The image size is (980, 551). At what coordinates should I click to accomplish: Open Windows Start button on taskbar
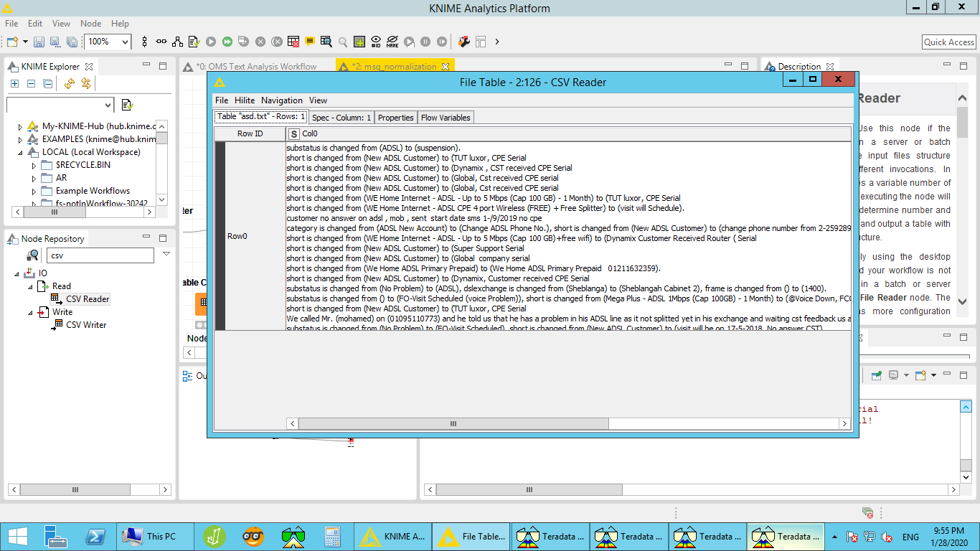(x=17, y=536)
